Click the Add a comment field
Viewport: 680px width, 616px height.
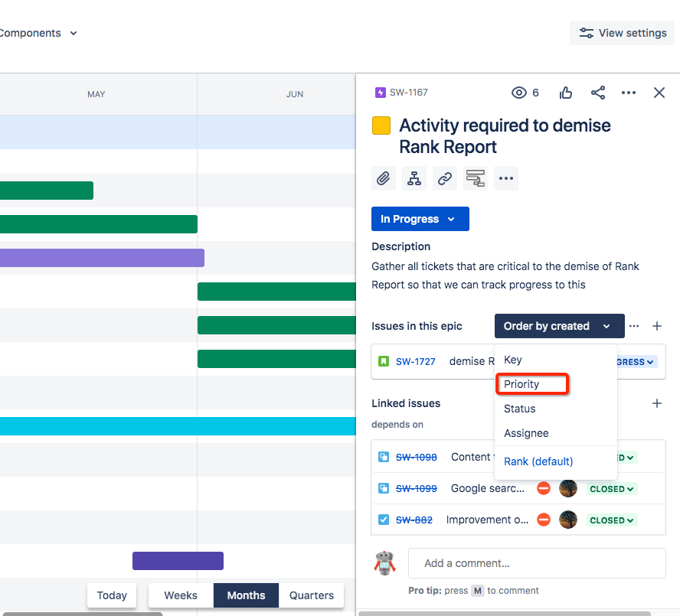pyautogui.click(x=537, y=563)
